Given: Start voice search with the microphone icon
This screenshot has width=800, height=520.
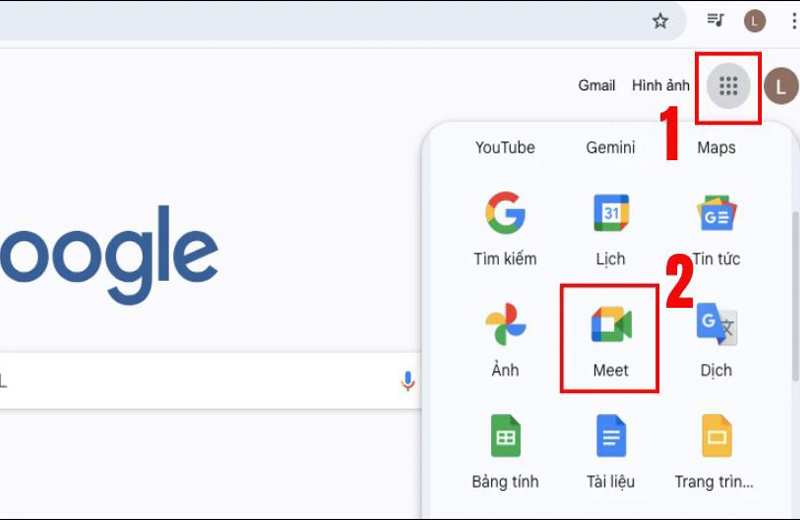Looking at the screenshot, I should point(407,381).
